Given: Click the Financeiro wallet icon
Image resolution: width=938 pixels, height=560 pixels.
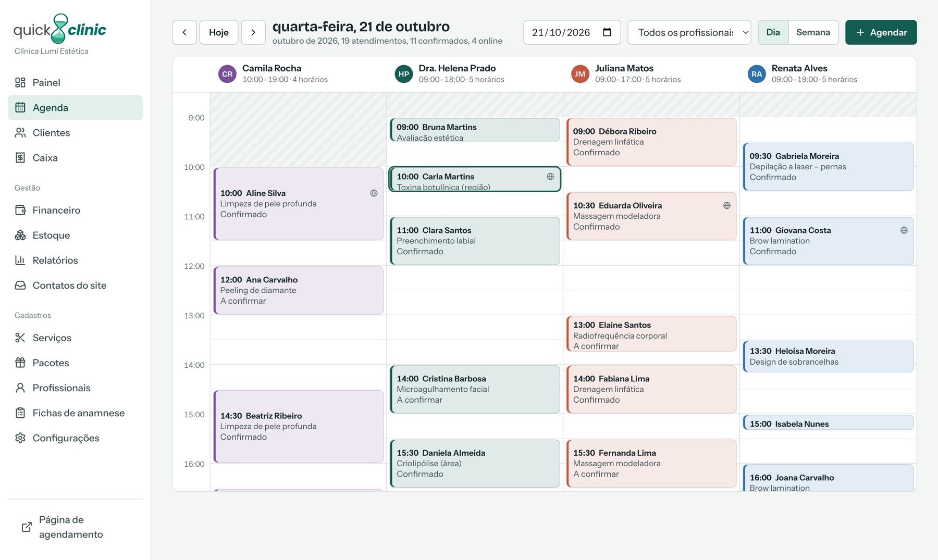Looking at the screenshot, I should (20, 210).
